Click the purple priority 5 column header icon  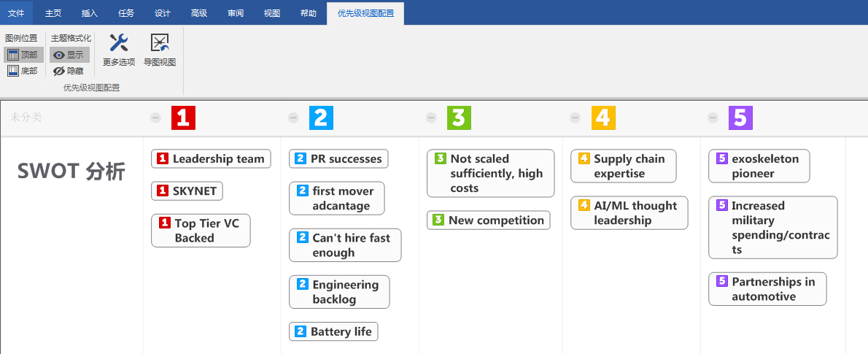[x=740, y=118]
